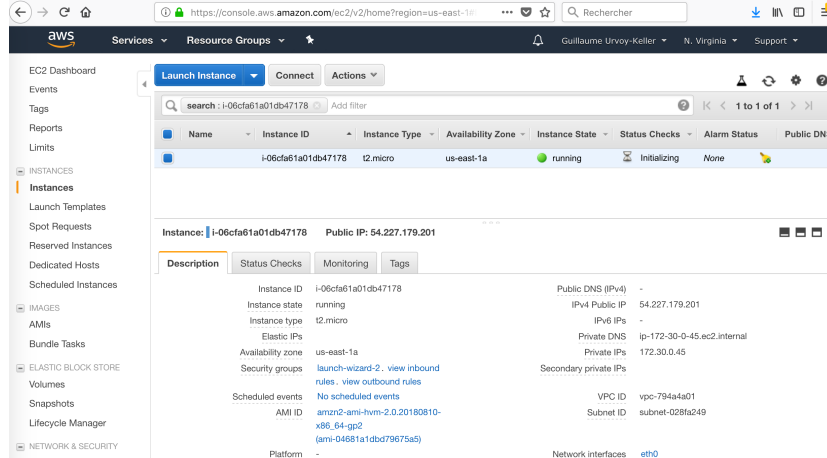This screenshot has width=827, height=458.
Task: Switch to the Description tab
Action: pyautogui.click(x=193, y=263)
